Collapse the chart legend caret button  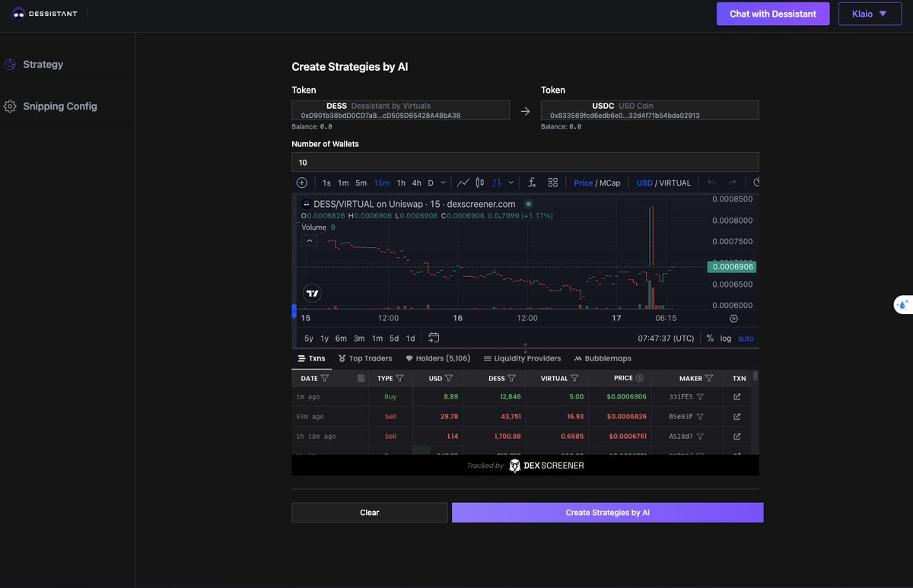(x=310, y=240)
